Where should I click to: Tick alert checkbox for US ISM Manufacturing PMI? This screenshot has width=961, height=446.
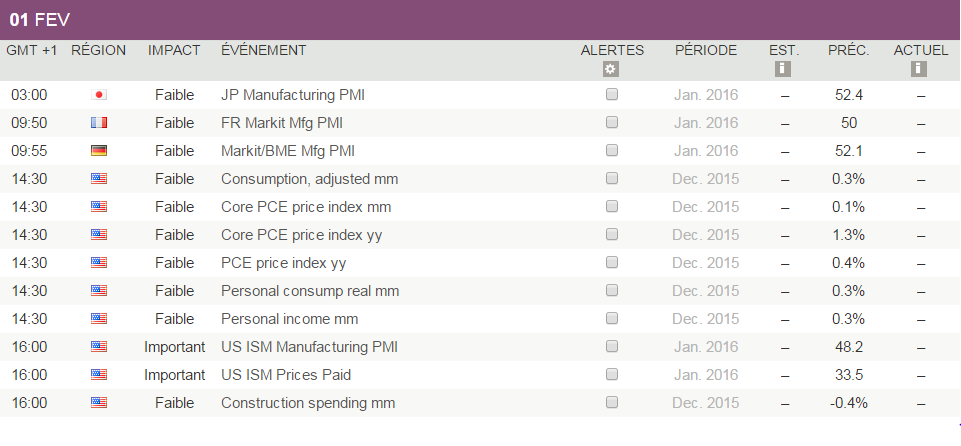click(612, 347)
